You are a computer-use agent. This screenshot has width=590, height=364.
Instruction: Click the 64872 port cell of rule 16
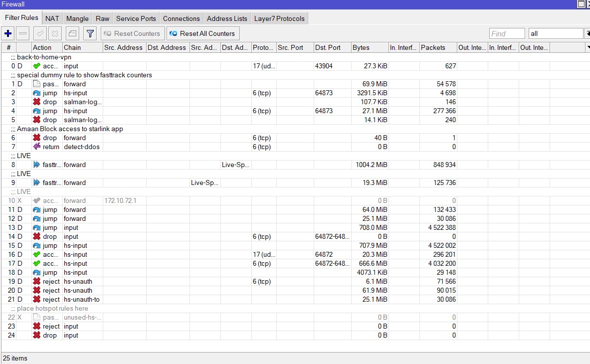[332, 255]
